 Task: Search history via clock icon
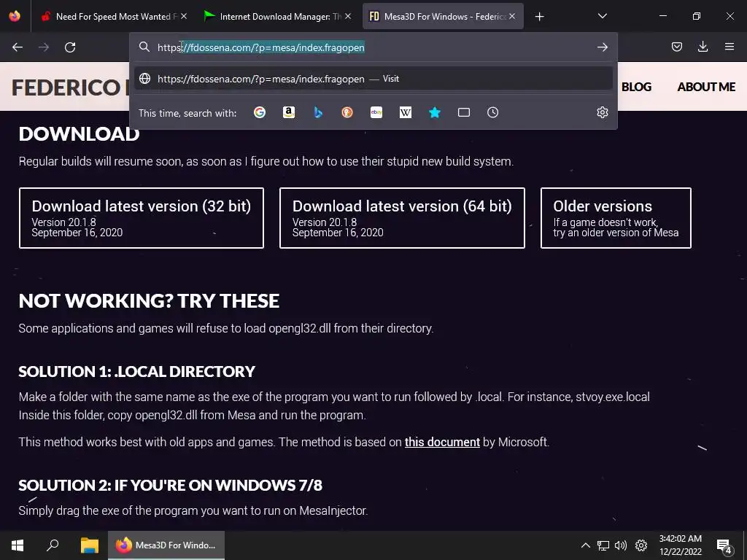point(492,112)
